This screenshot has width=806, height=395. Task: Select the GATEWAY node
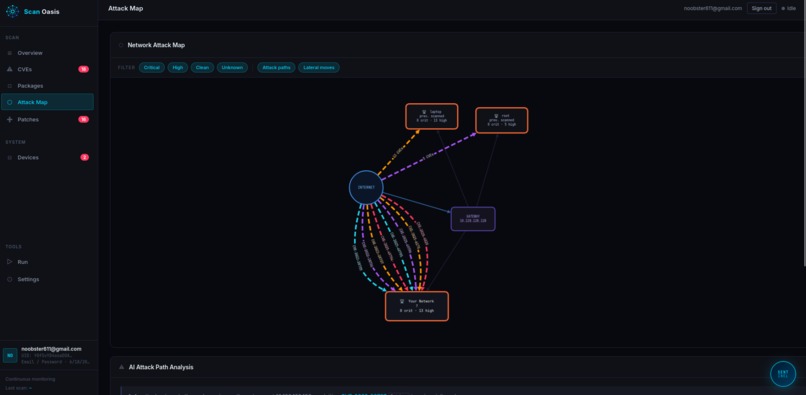[x=473, y=219]
